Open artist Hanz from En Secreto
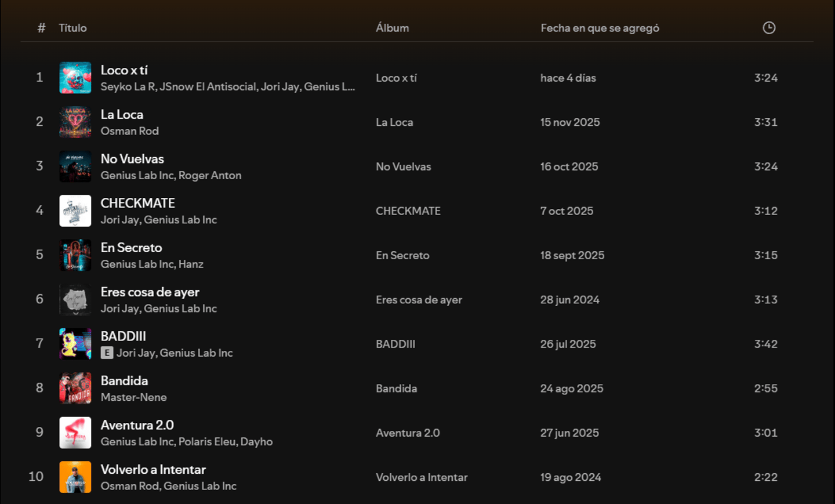The height and width of the screenshot is (504, 835). tap(191, 264)
